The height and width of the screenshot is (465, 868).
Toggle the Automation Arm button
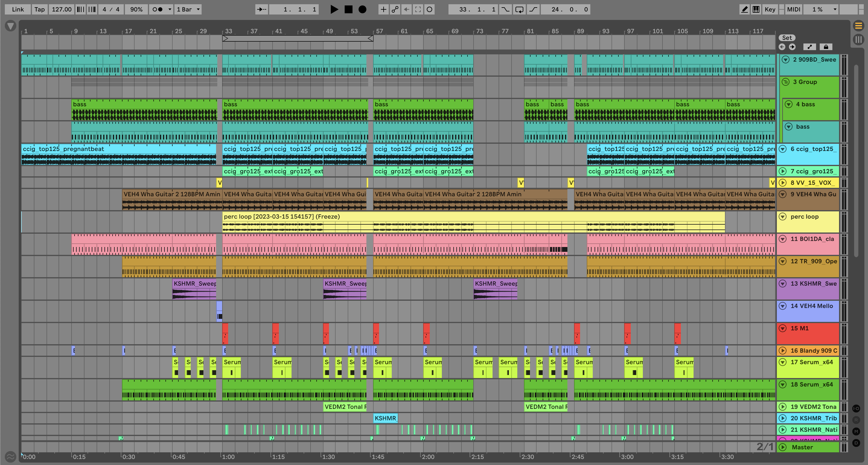[394, 9]
